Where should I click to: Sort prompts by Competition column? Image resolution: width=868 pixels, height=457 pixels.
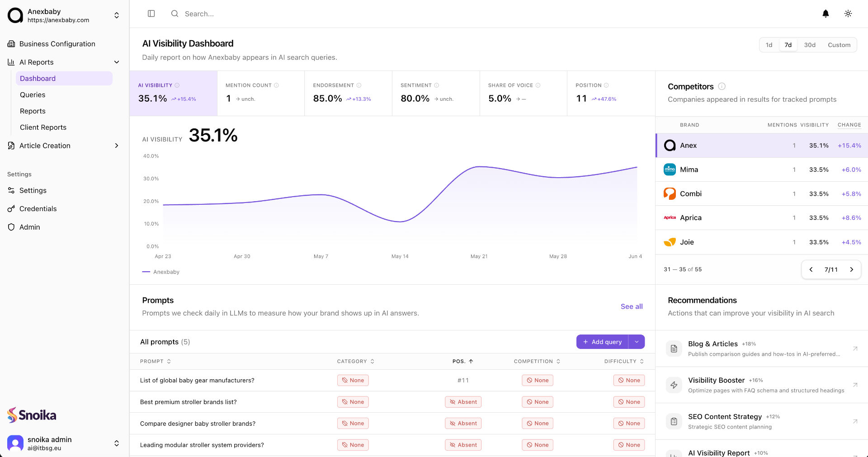coord(537,361)
